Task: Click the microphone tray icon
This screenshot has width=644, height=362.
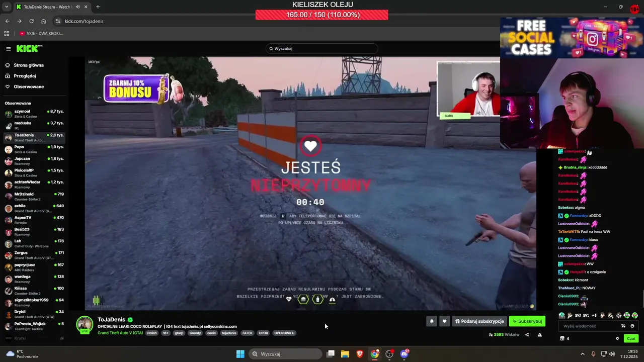Action: (593, 354)
